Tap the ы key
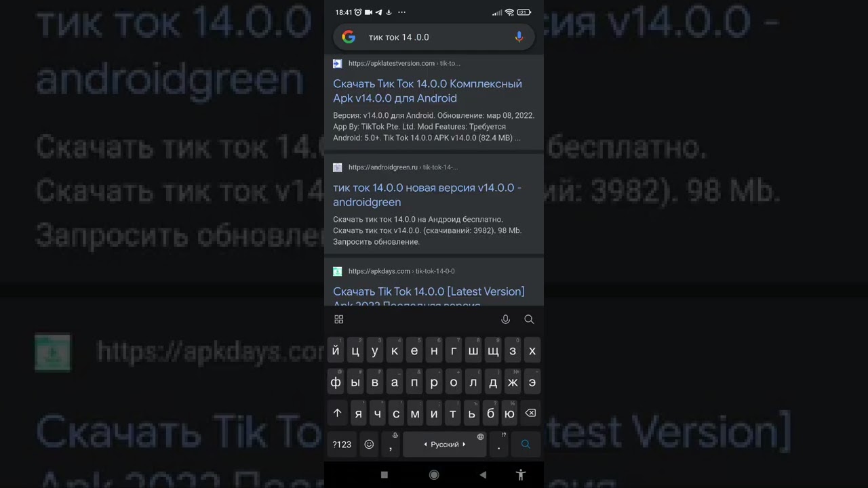 355,382
